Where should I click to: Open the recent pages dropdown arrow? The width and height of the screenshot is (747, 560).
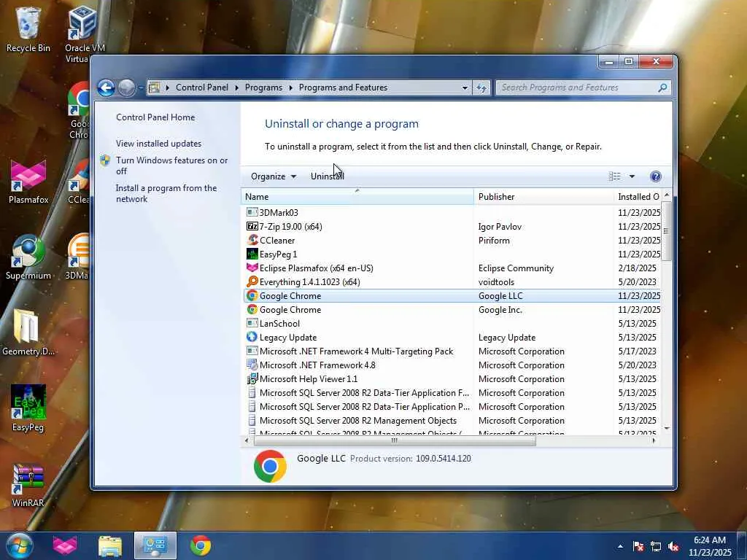pyautogui.click(x=141, y=87)
